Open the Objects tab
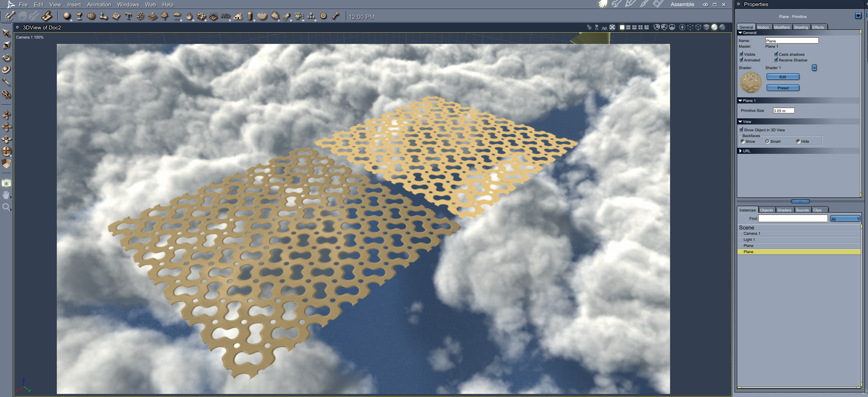The height and width of the screenshot is (397, 868). pos(767,210)
